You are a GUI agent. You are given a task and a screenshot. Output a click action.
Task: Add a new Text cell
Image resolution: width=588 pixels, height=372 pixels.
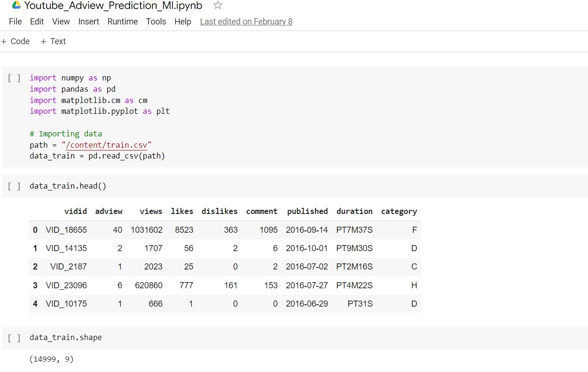(x=53, y=41)
